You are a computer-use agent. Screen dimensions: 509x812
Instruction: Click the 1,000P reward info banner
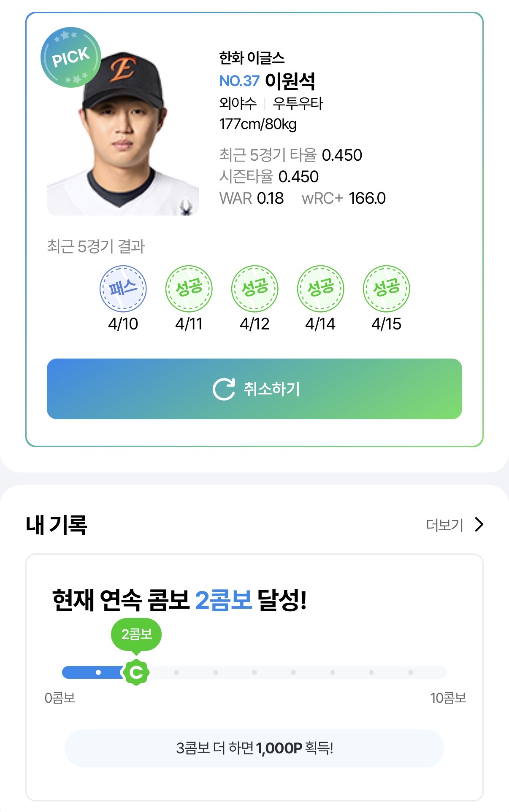pos(254,748)
